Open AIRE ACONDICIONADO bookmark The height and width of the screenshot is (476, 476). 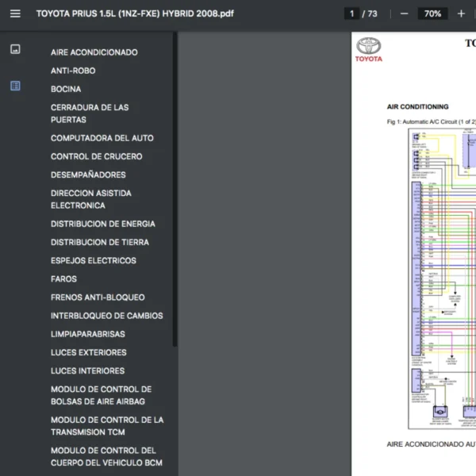click(94, 52)
